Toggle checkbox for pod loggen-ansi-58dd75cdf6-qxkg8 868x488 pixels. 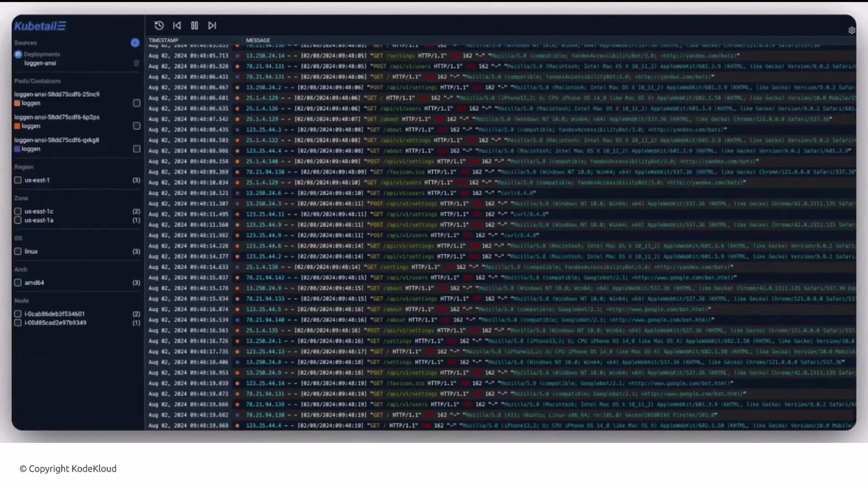(137, 149)
